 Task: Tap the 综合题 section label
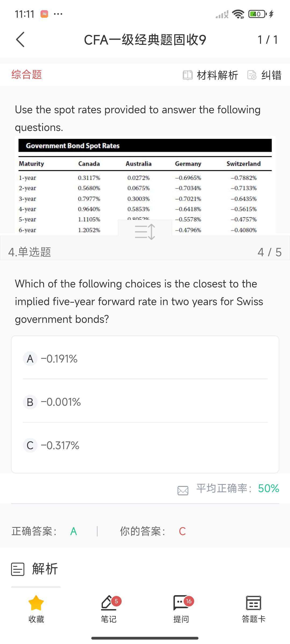[x=27, y=75]
